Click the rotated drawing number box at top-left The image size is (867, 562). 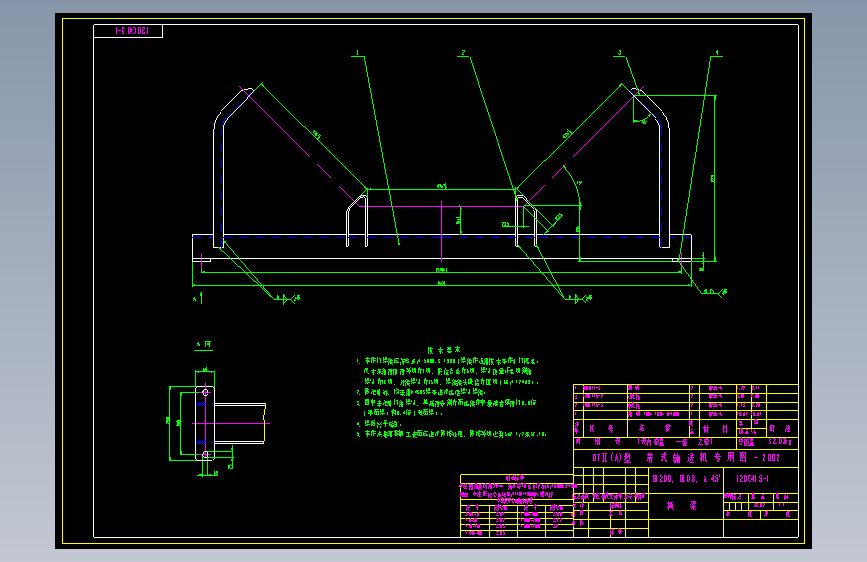(128, 31)
